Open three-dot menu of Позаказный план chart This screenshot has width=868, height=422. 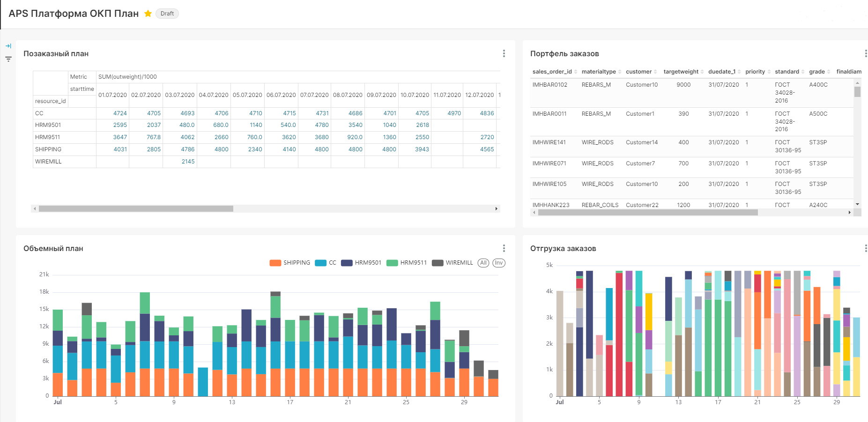[504, 53]
